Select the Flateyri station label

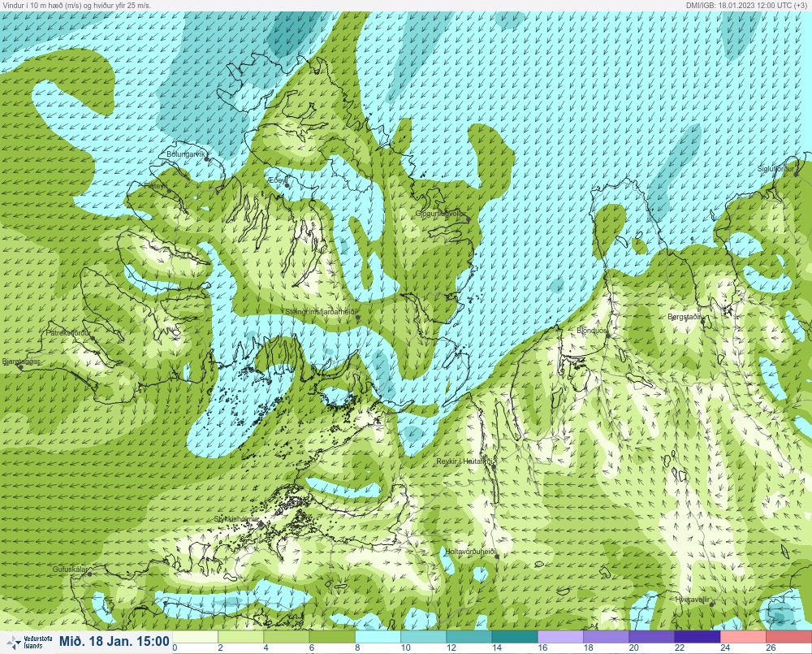pyautogui.click(x=155, y=185)
